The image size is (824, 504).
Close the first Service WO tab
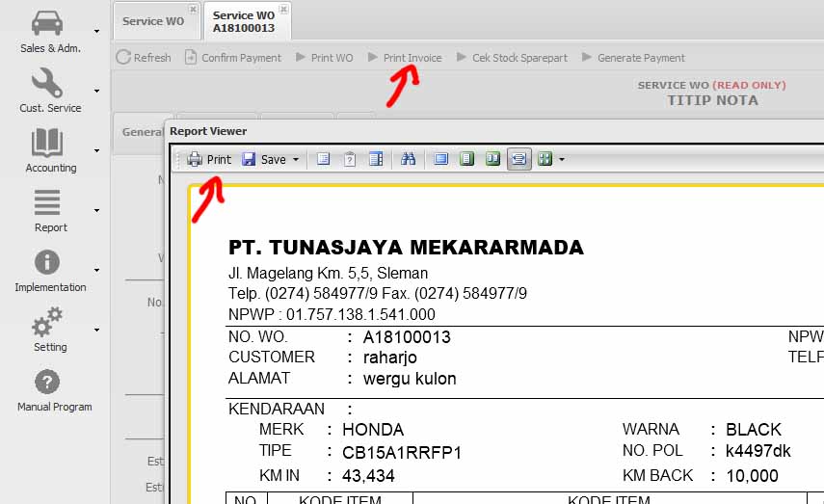192,9
